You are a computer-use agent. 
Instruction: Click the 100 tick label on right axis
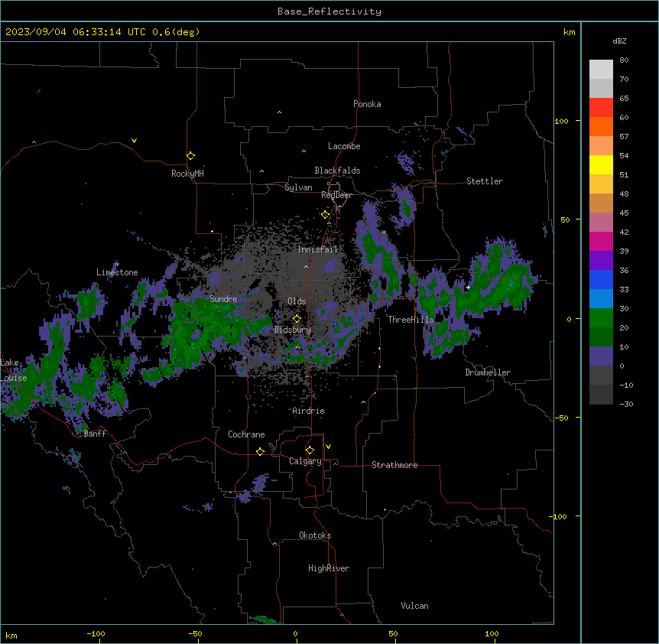tap(561, 121)
